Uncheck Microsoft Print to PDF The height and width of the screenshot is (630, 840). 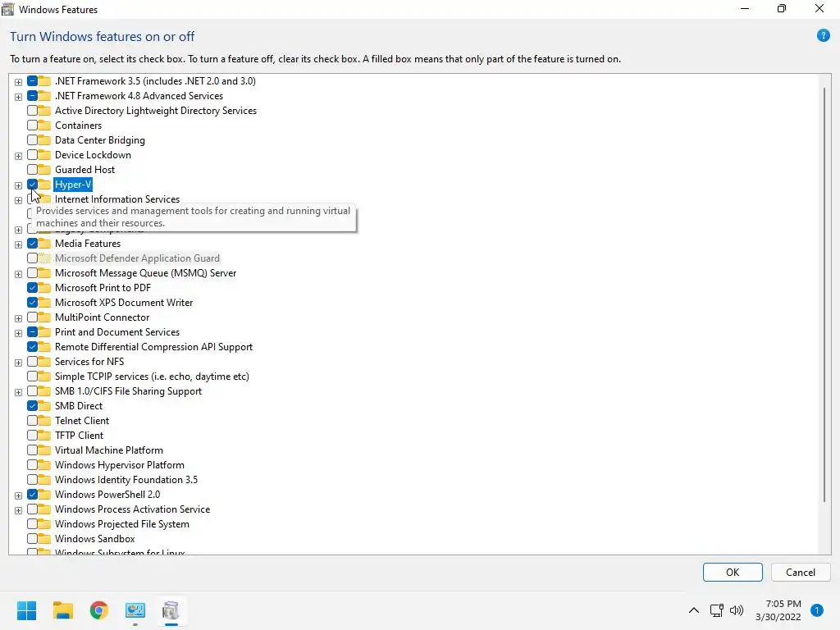click(x=32, y=288)
